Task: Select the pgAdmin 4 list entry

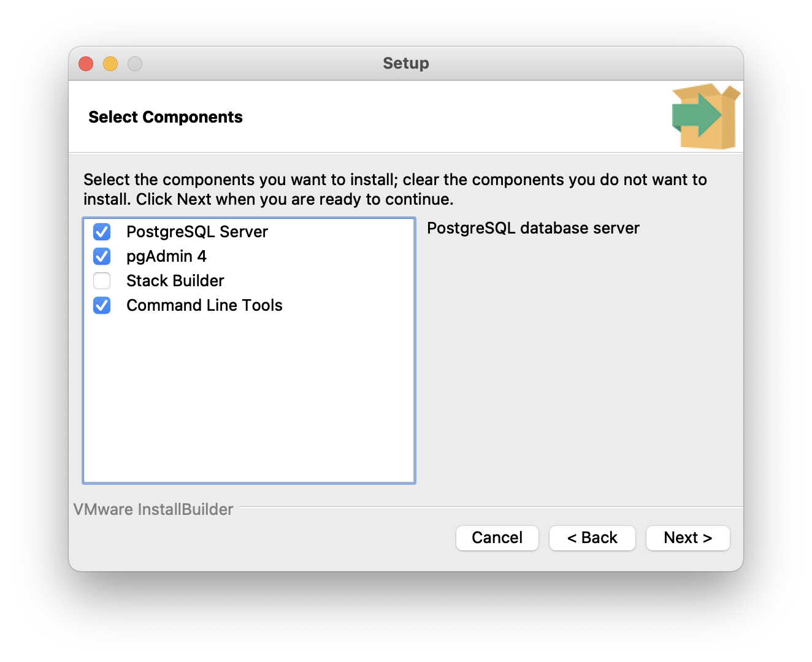Action: [166, 256]
